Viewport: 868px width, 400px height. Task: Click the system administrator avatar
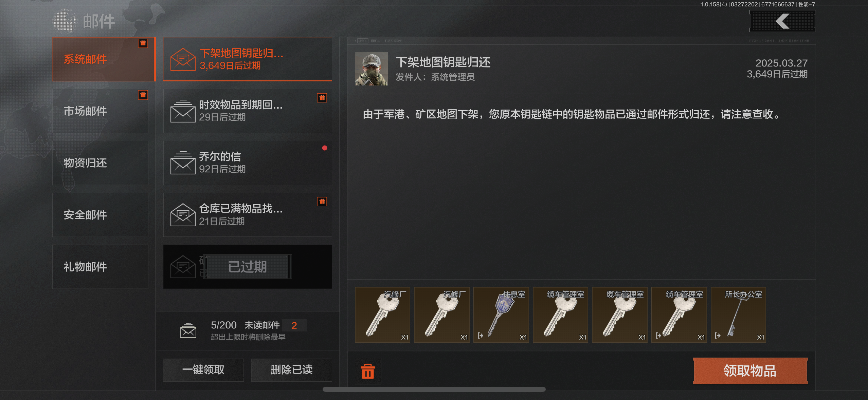tap(372, 69)
